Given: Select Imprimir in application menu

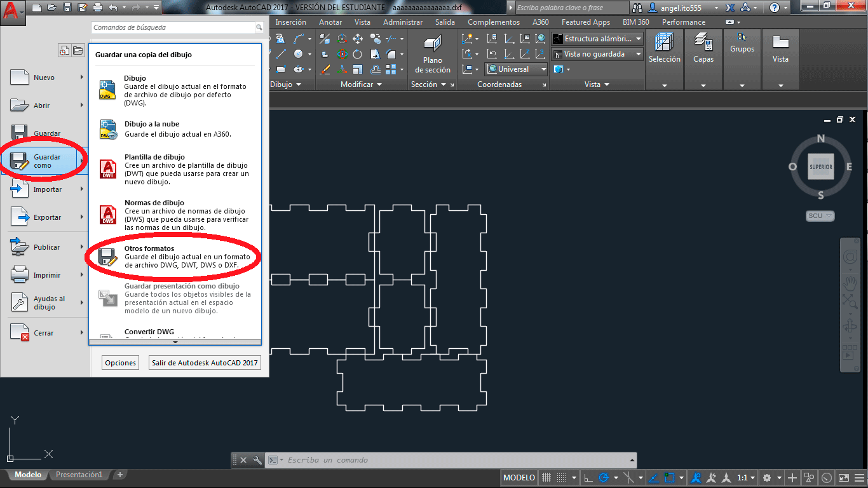Looking at the screenshot, I should [44, 275].
